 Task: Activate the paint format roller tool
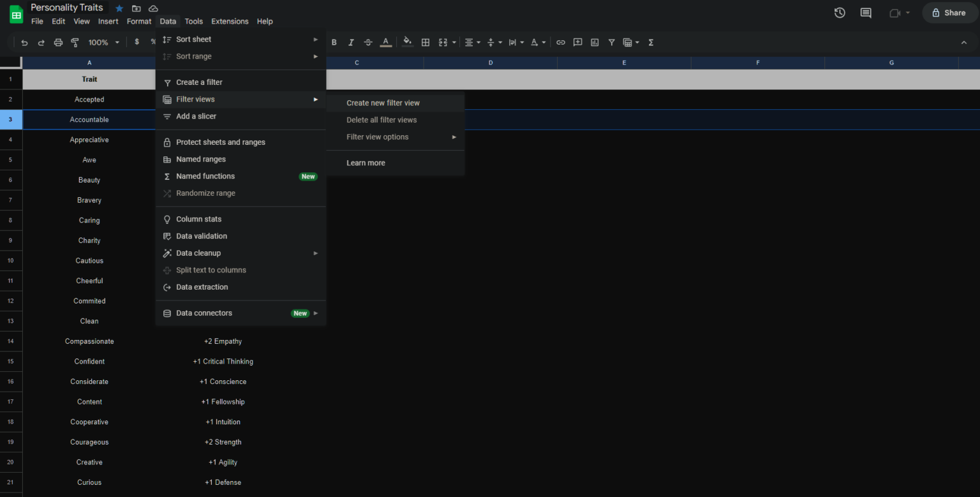coord(75,43)
